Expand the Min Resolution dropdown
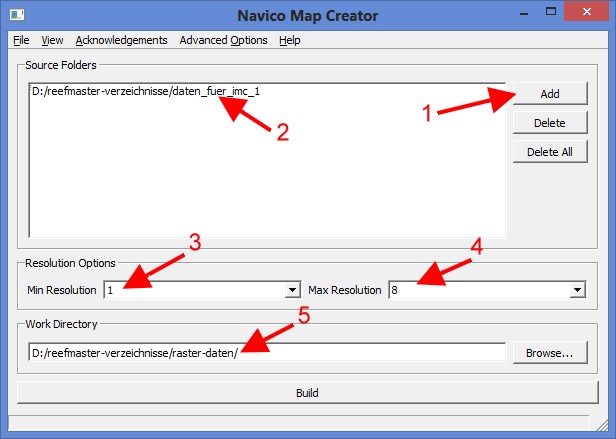This screenshot has width=616, height=439. pyautogui.click(x=293, y=290)
